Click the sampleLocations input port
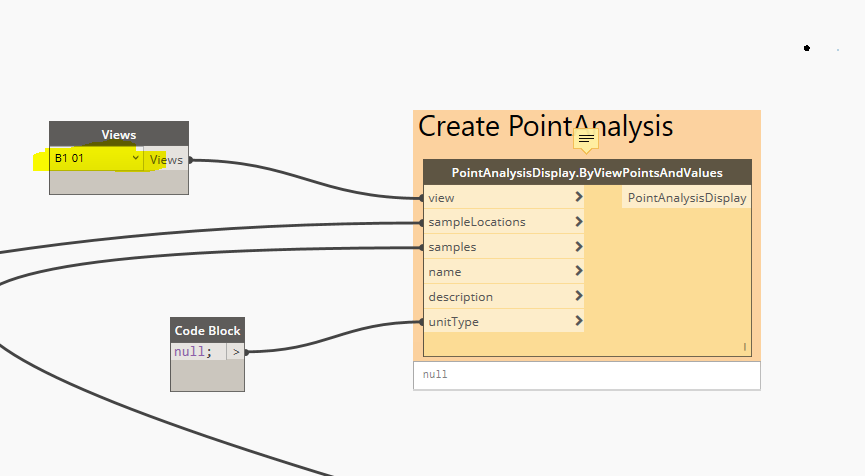Screen dimensions: 865x476 [x=504, y=222]
